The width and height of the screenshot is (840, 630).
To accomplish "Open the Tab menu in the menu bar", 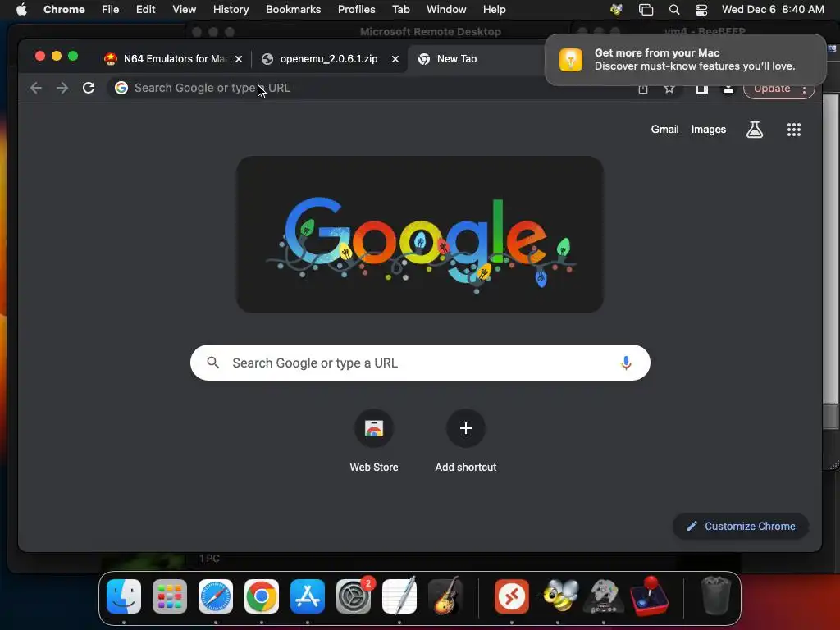I will [x=400, y=9].
